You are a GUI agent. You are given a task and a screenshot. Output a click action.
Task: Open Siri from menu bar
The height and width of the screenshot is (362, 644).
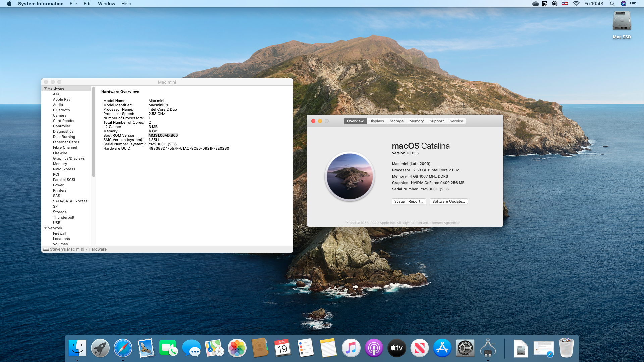pos(624,4)
